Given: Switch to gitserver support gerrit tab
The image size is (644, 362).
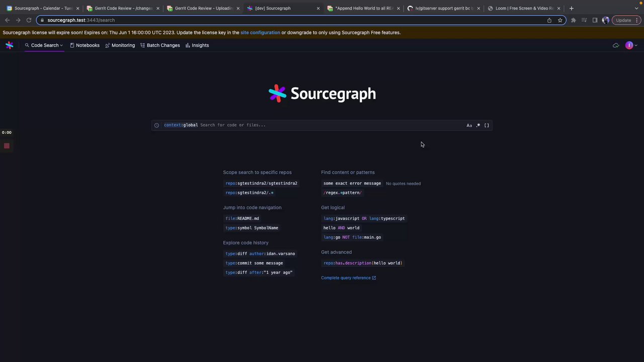Looking at the screenshot, I should click(443, 9).
